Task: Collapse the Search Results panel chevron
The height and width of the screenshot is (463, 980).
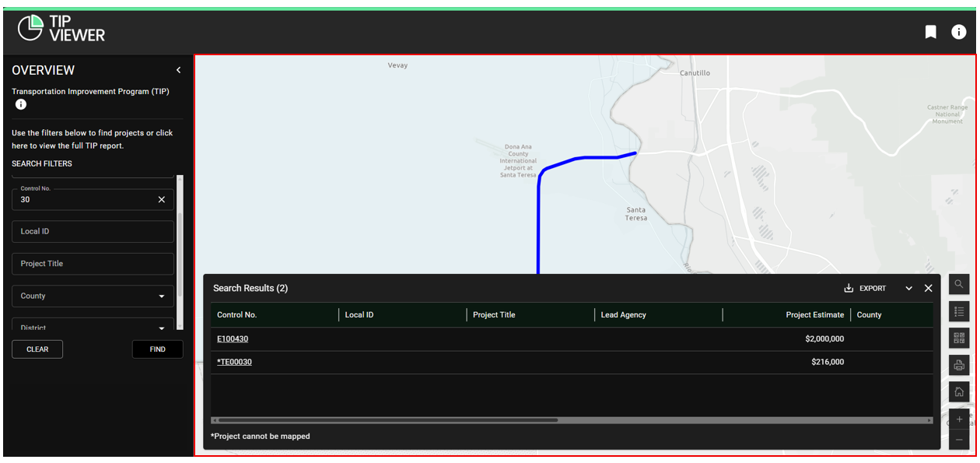Action: pyautogui.click(x=909, y=288)
